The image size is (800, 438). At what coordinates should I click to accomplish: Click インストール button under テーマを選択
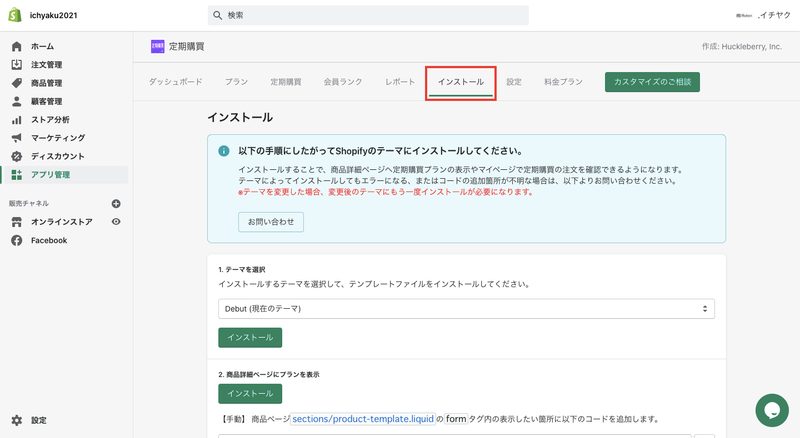pyautogui.click(x=250, y=337)
